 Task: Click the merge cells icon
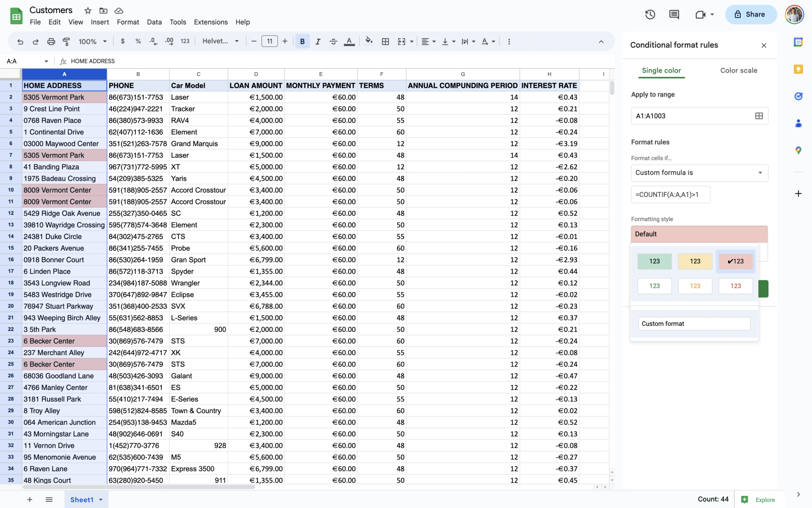click(402, 41)
